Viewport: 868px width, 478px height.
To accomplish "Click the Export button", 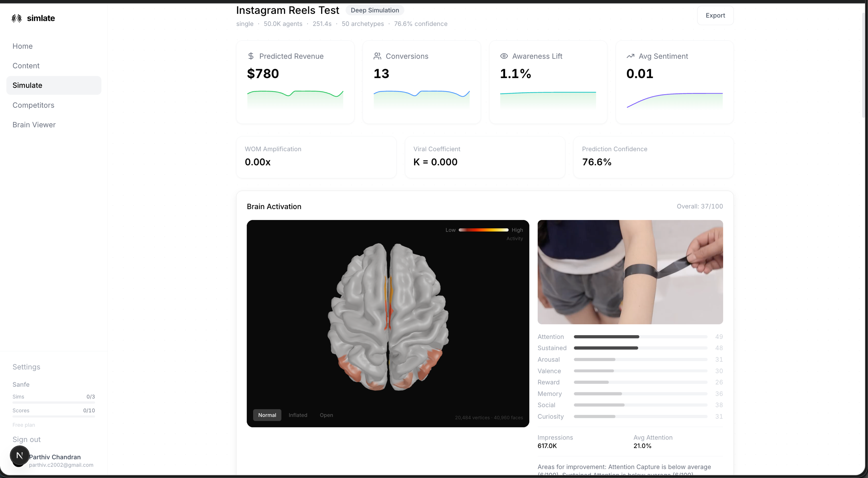I will [715, 15].
